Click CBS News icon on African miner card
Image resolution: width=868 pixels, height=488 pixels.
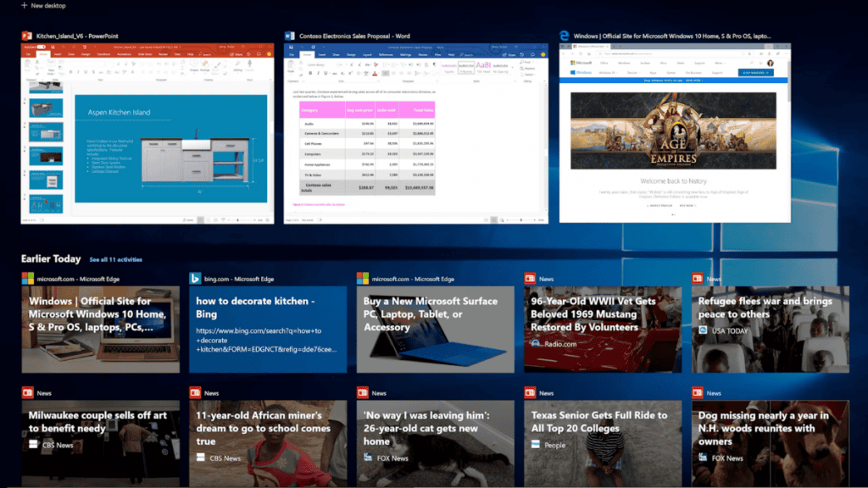pyautogui.click(x=200, y=457)
